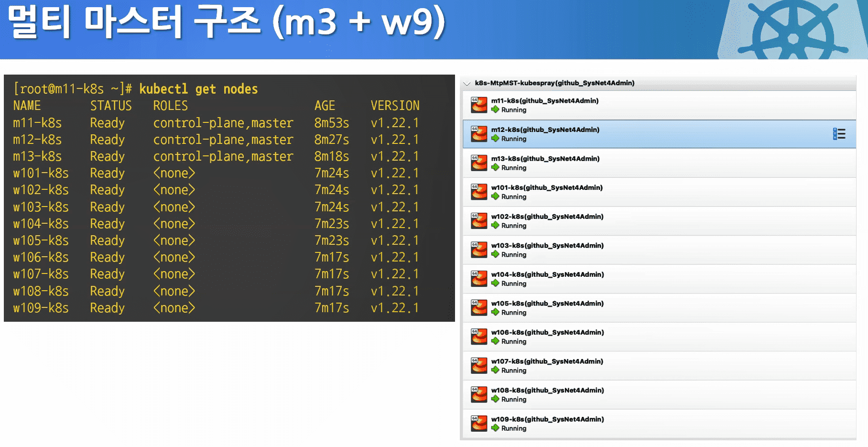Click the 'kubectl get nodes' command in terminal
This screenshot has width=868, height=447.
pyautogui.click(x=198, y=89)
